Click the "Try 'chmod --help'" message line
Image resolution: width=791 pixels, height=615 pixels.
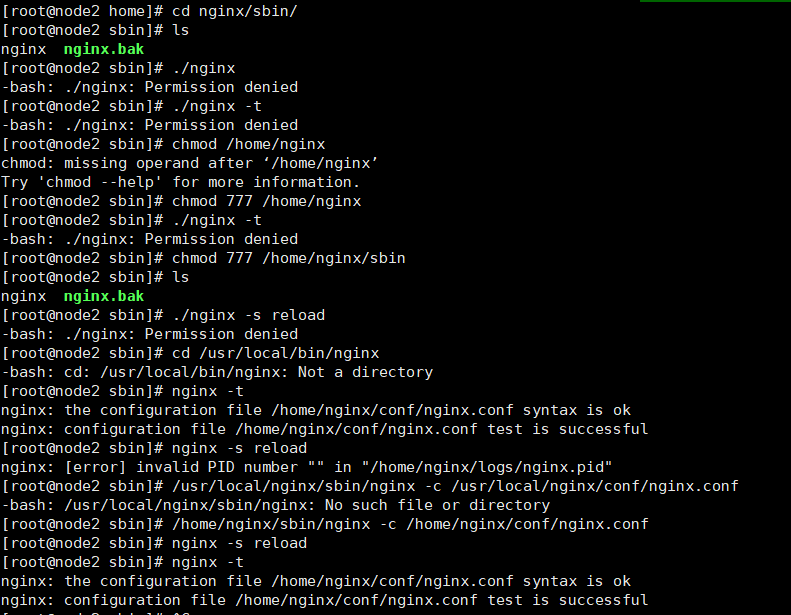(180, 182)
